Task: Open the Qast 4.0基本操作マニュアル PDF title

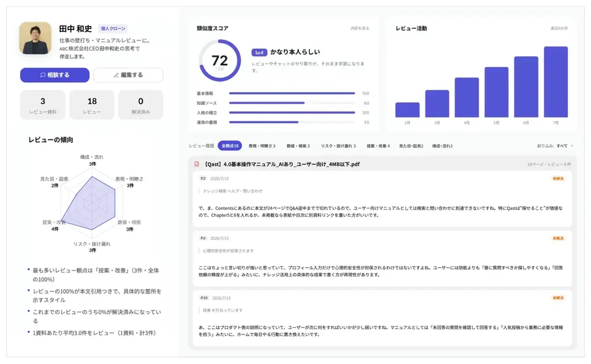Action: tap(282, 164)
